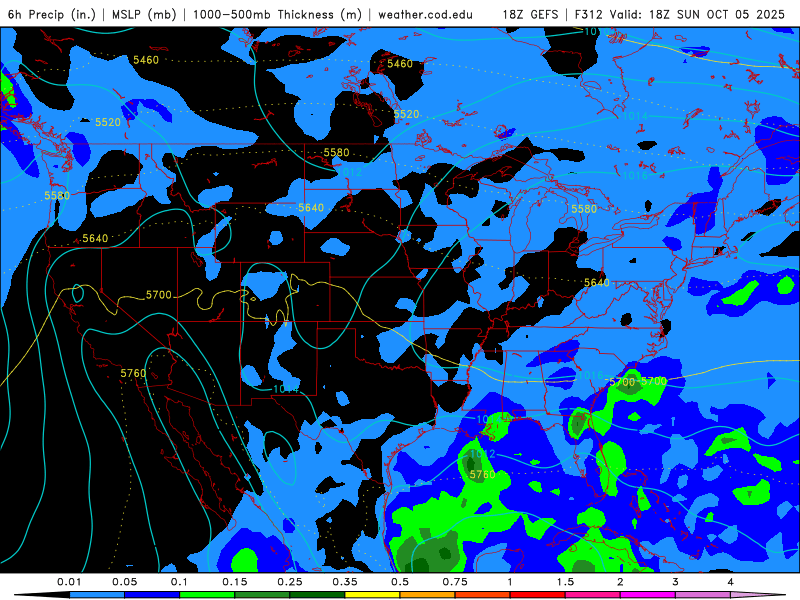Click the 1012 isobar label over North Dakota
This screenshot has height=600, width=800.
tap(349, 172)
